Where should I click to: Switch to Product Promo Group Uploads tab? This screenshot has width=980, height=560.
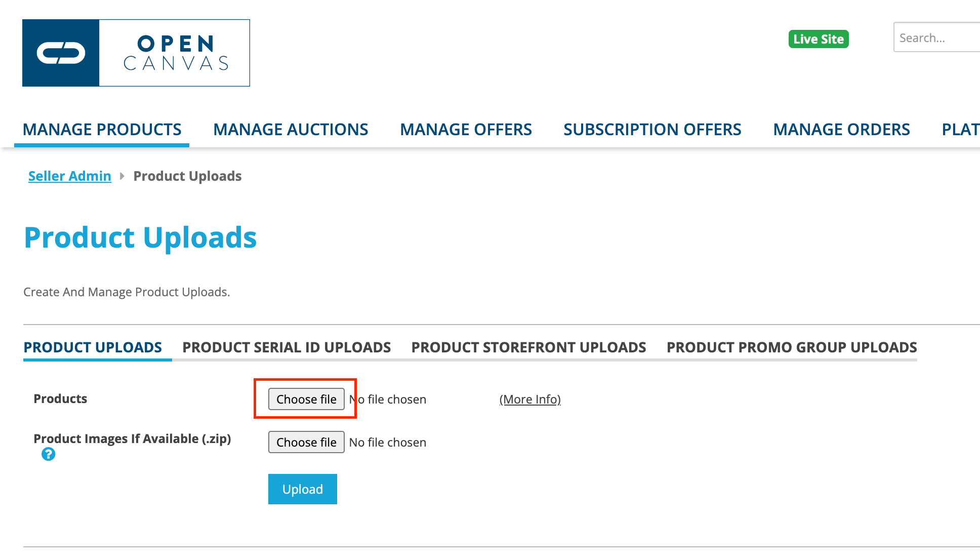(792, 347)
